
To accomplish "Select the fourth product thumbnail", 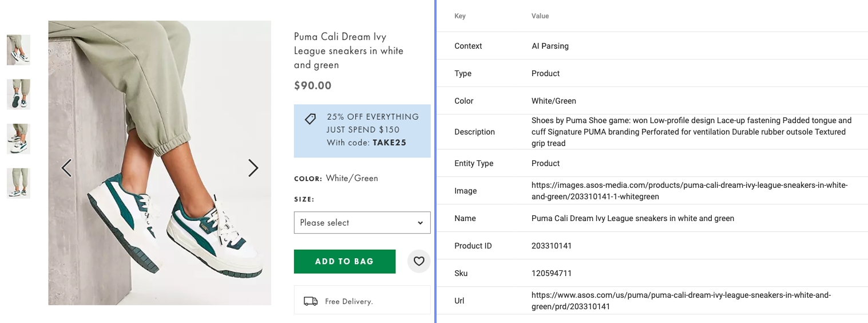I will click(x=18, y=183).
